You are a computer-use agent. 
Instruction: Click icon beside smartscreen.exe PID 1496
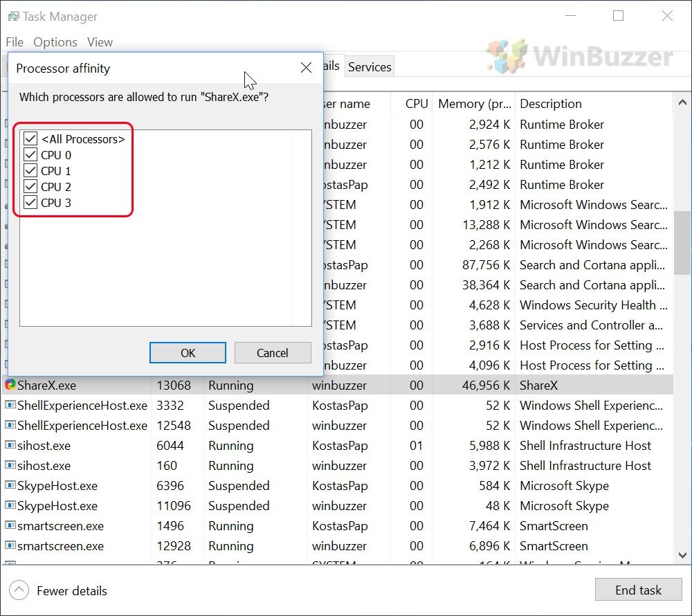pyautogui.click(x=10, y=525)
